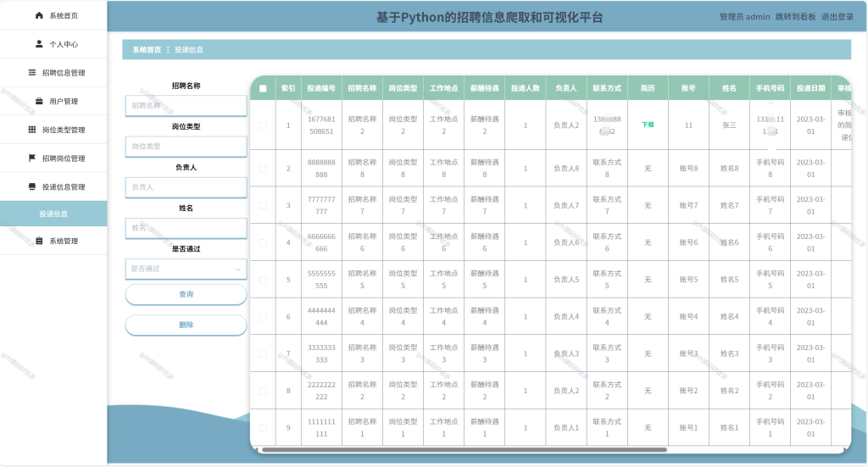
Task: Click the flag icon beside 招聘岗位管理
Action: click(x=32, y=158)
